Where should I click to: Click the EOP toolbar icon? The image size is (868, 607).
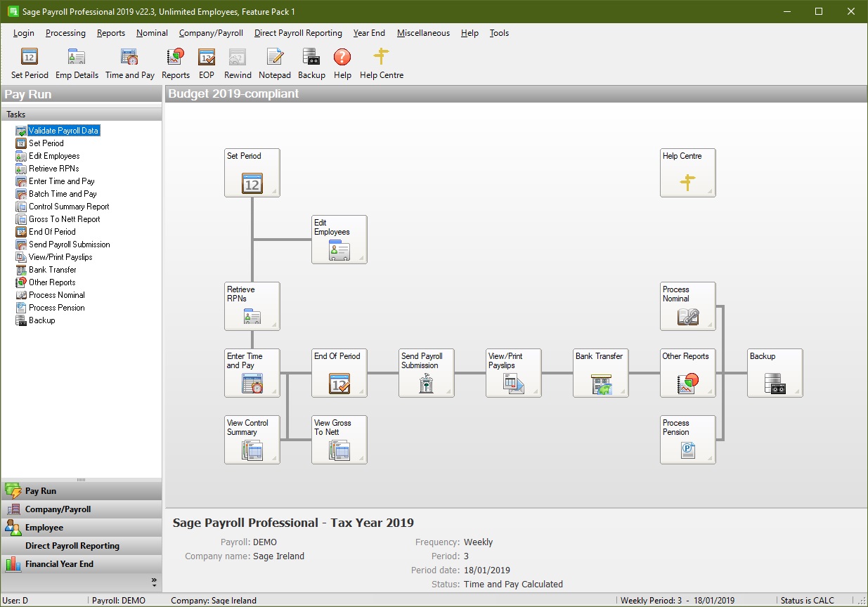point(206,63)
